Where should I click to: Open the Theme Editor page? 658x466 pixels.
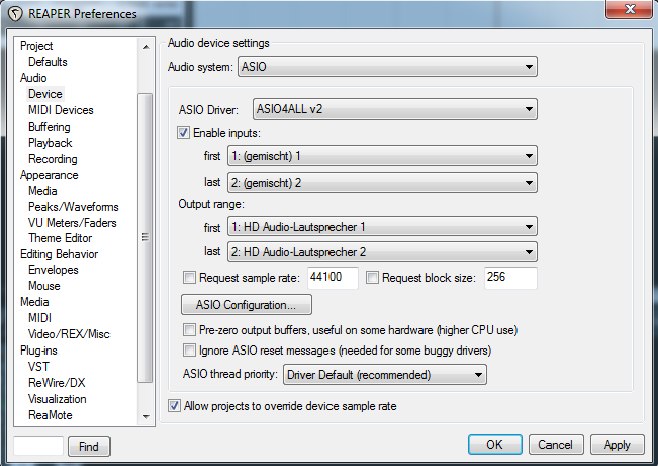[x=60, y=238]
